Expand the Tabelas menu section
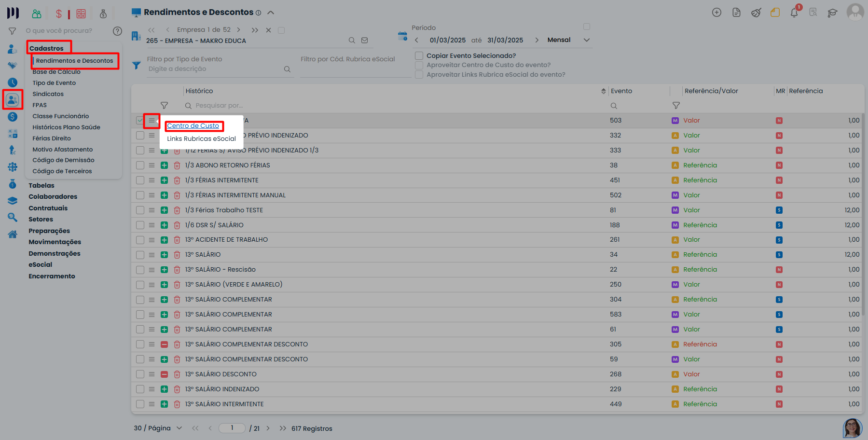Image resolution: width=868 pixels, height=440 pixels. click(x=41, y=186)
